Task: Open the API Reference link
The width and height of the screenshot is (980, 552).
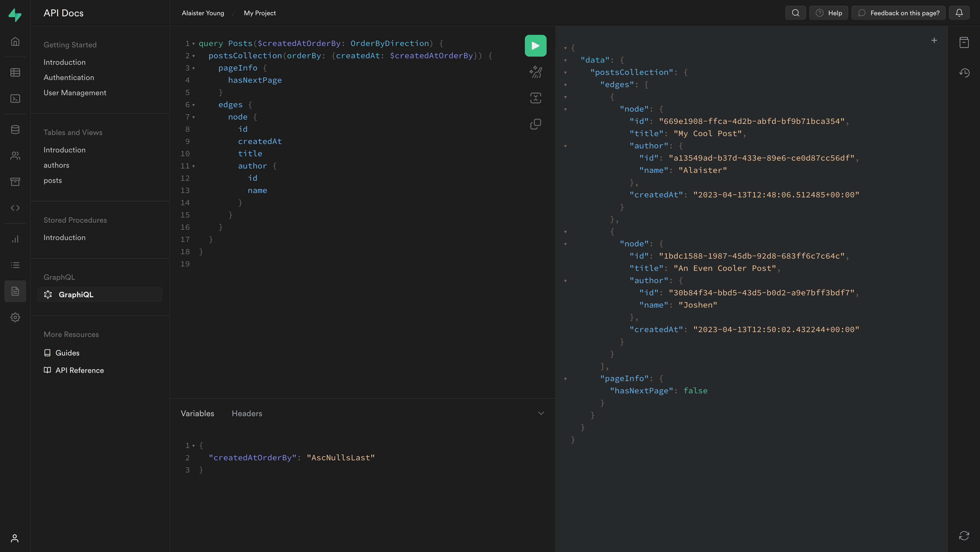Action: [x=79, y=370]
